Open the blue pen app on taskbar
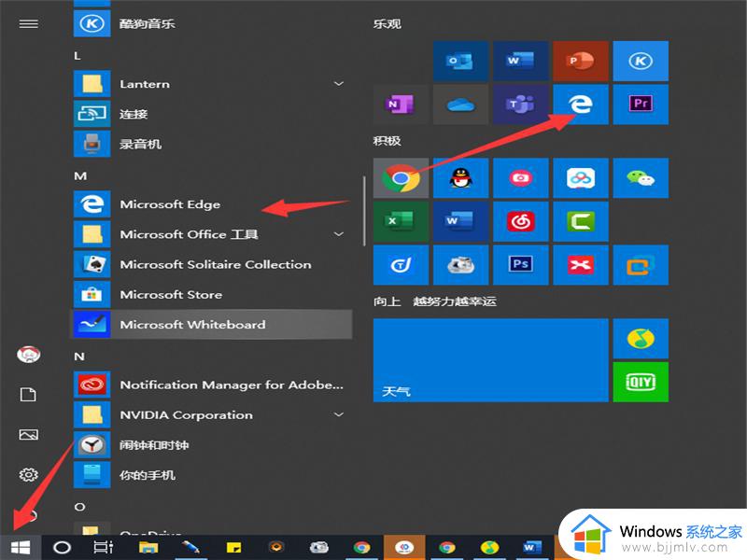This screenshot has width=747, height=560. coord(190,548)
